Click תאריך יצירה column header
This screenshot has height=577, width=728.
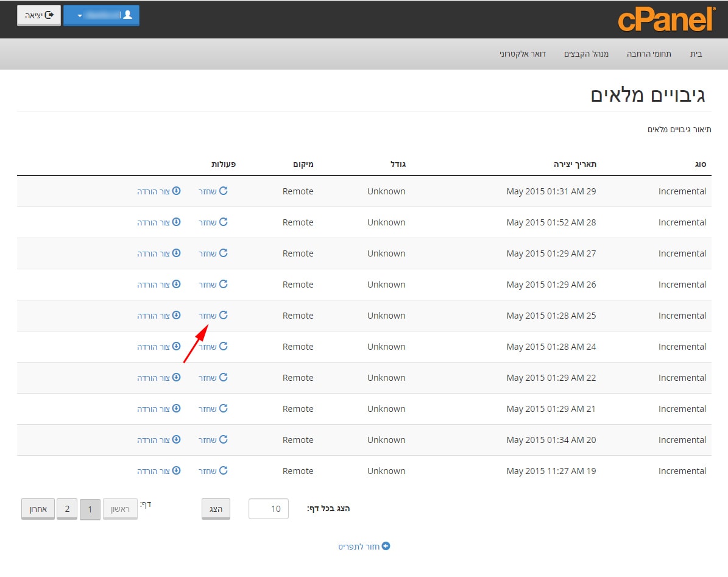point(575,164)
